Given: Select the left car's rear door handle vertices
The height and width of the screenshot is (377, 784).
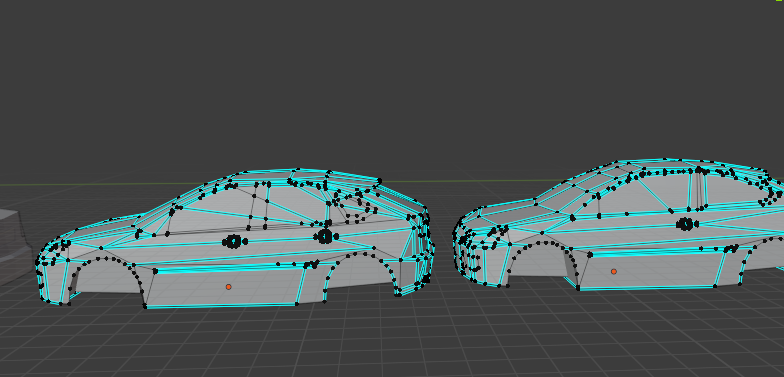Looking at the screenshot, I should coord(326,236).
